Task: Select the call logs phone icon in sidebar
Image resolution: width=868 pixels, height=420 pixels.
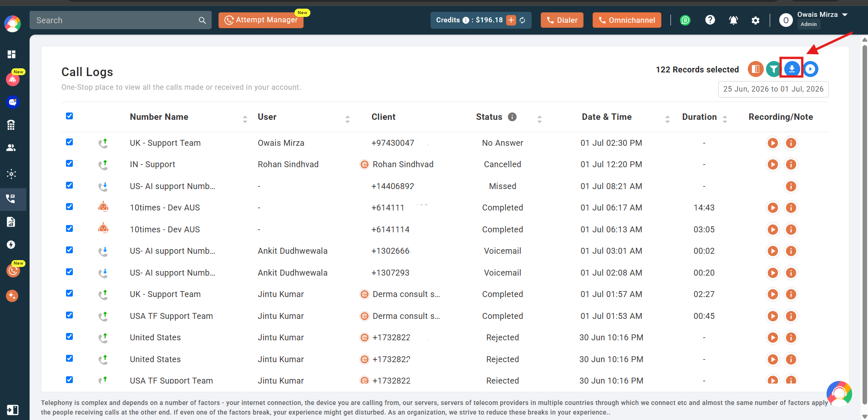Action: [x=10, y=199]
